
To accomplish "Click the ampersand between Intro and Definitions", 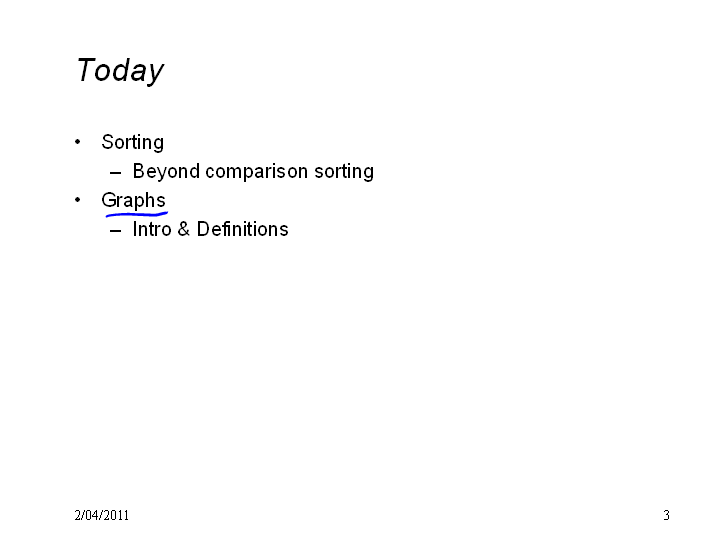I will click(184, 229).
